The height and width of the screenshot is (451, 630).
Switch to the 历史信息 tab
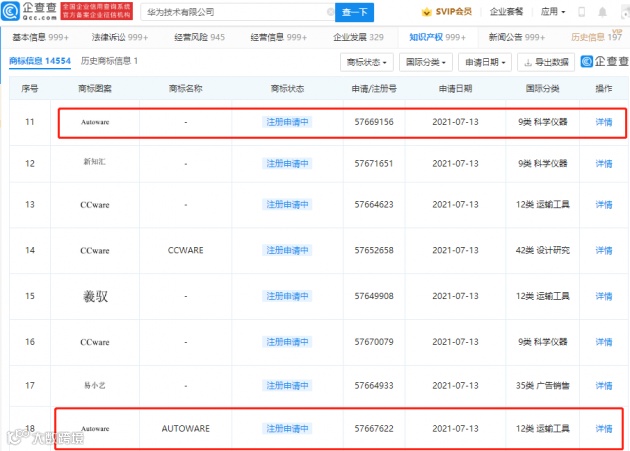(596, 37)
